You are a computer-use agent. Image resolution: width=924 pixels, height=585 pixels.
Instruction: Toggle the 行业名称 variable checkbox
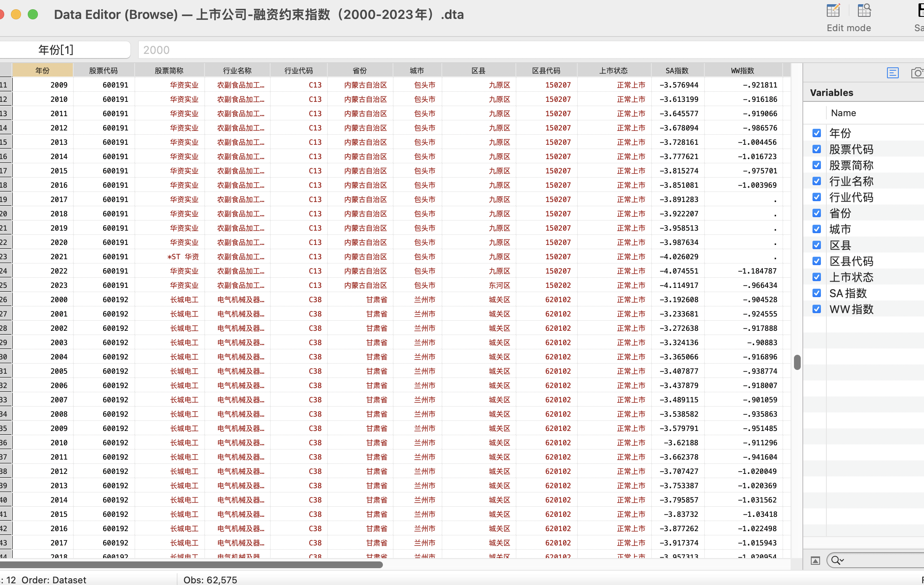(817, 181)
